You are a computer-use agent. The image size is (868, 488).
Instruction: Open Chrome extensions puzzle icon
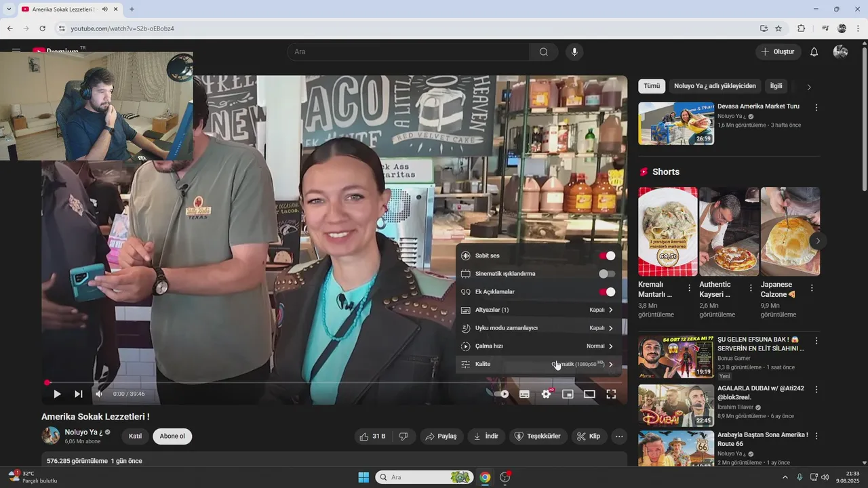(801, 28)
